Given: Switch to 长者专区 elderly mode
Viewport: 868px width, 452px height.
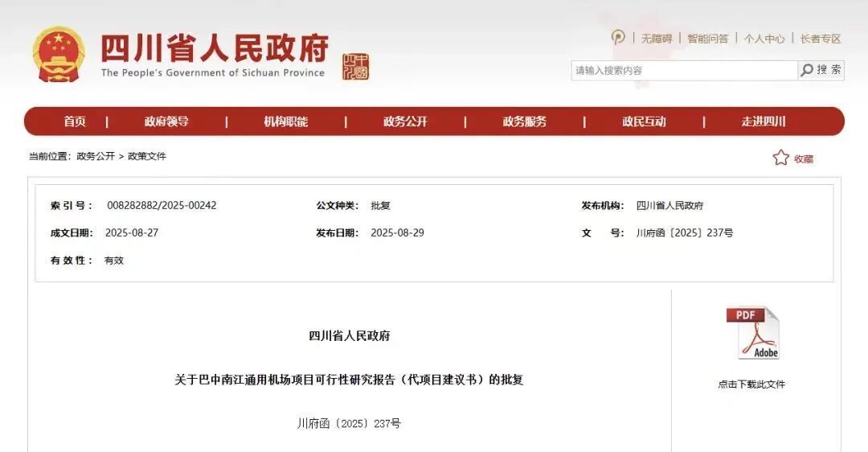Looking at the screenshot, I should tap(820, 39).
